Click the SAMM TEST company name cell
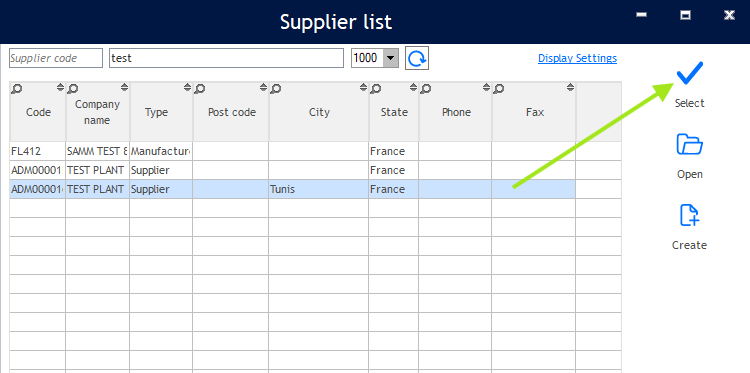Screen dimensions: 750x373 98,151
